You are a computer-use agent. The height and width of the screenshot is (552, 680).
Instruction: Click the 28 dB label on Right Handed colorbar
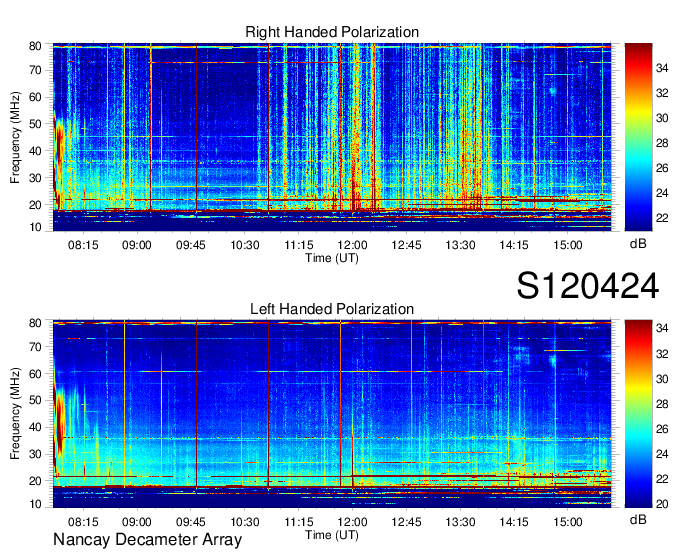click(x=662, y=143)
